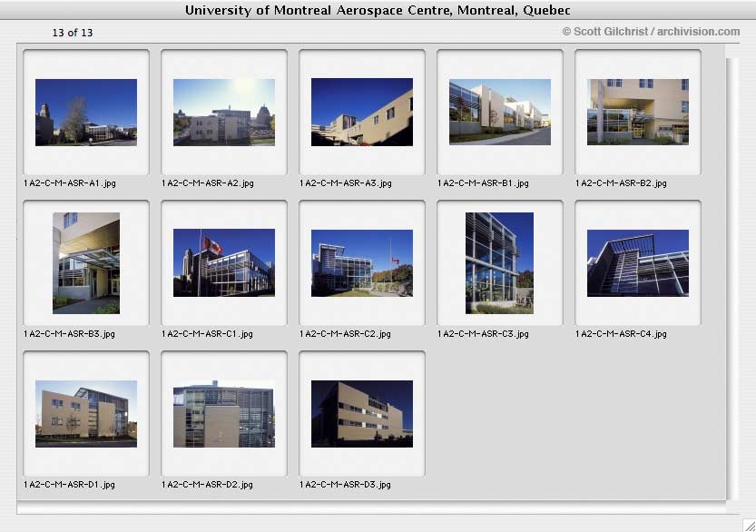Click the filename label 1A2-C-M-ASR-D1.jpg
This screenshot has height=532, width=756.
click(x=69, y=485)
